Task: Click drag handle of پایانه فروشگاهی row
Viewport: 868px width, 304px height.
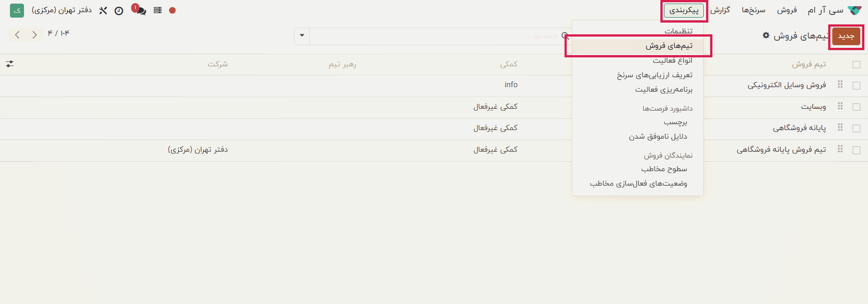Action: click(x=840, y=128)
